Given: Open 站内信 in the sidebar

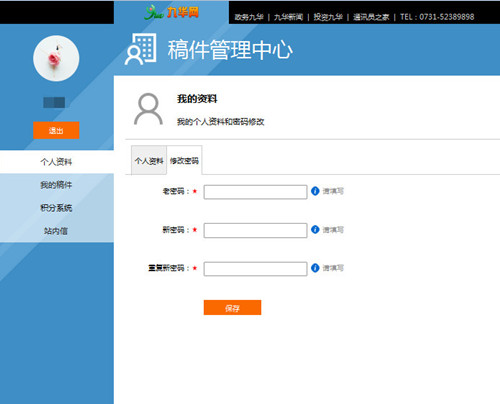Looking at the screenshot, I should tap(57, 231).
